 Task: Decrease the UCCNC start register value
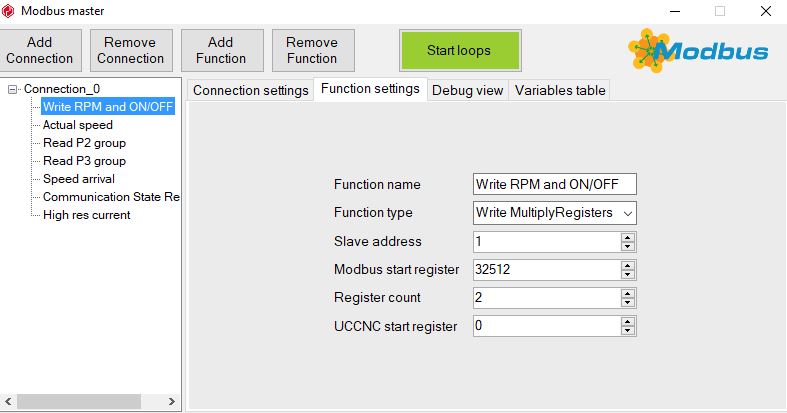628,330
